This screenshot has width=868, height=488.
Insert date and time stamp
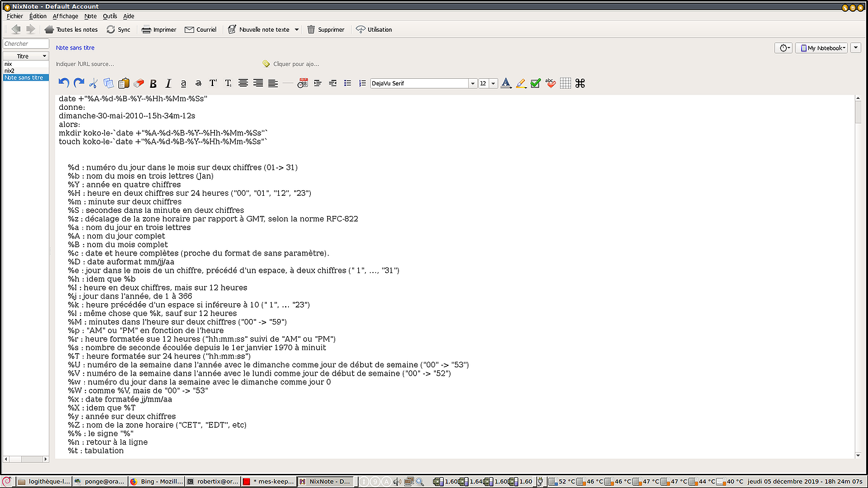[303, 83]
